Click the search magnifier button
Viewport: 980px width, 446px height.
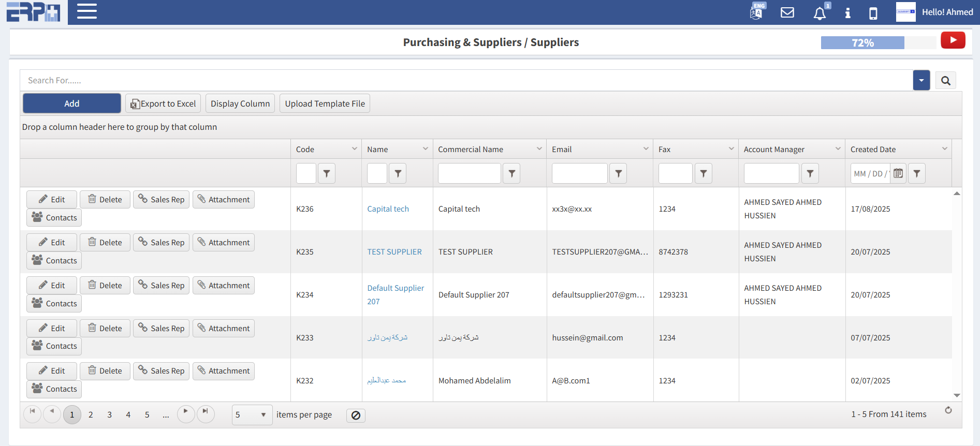tap(945, 81)
